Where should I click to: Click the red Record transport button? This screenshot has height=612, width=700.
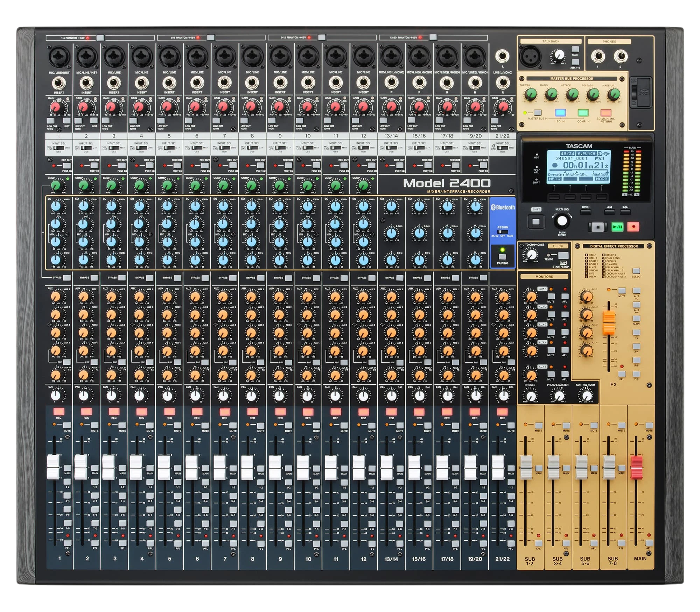click(x=633, y=227)
